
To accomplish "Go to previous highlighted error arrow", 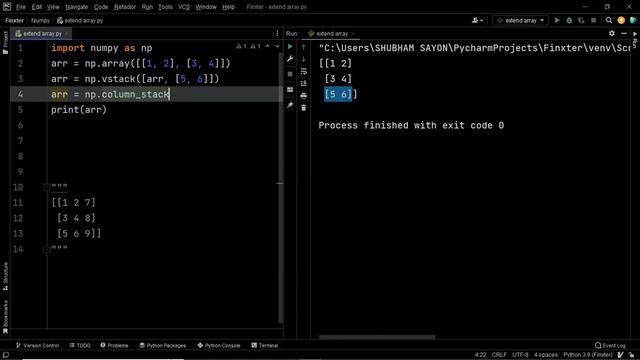I will [x=267, y=47].
